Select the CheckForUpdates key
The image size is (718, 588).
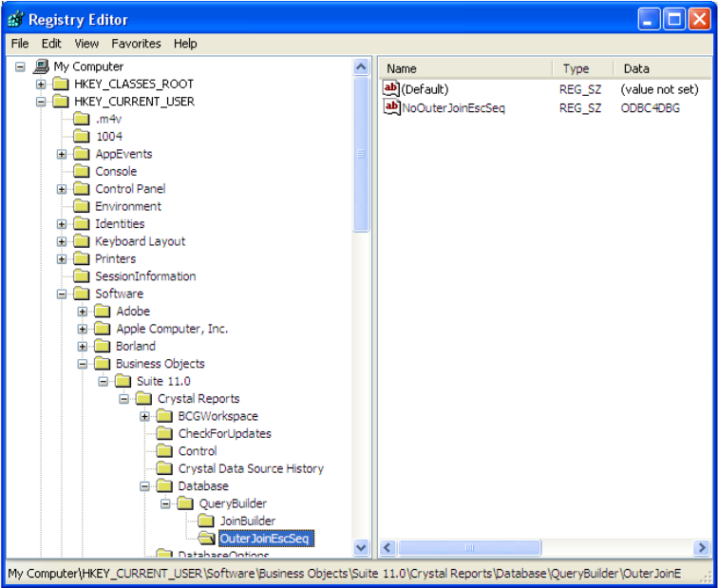(224, 433)
